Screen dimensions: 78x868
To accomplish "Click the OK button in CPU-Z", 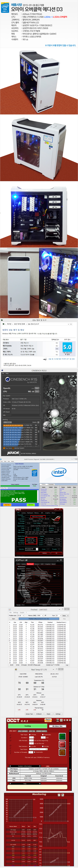I will (x=56, y=553).
